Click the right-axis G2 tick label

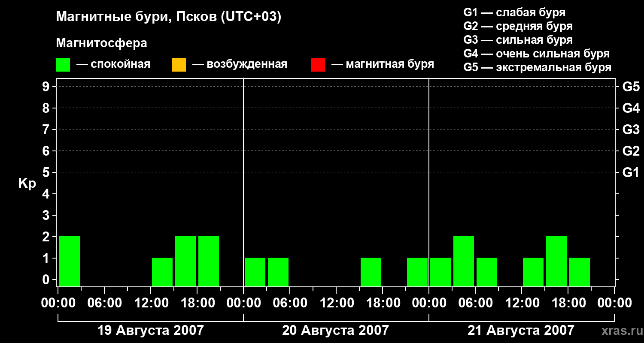click(x=631, y=151)
